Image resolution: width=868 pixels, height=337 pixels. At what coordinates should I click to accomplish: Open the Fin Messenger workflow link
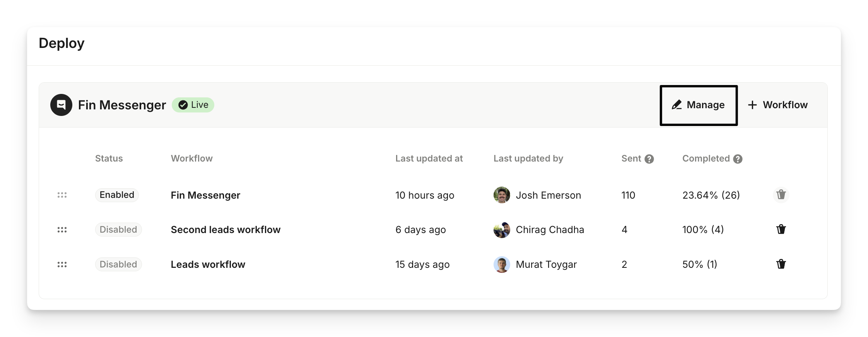205,195
